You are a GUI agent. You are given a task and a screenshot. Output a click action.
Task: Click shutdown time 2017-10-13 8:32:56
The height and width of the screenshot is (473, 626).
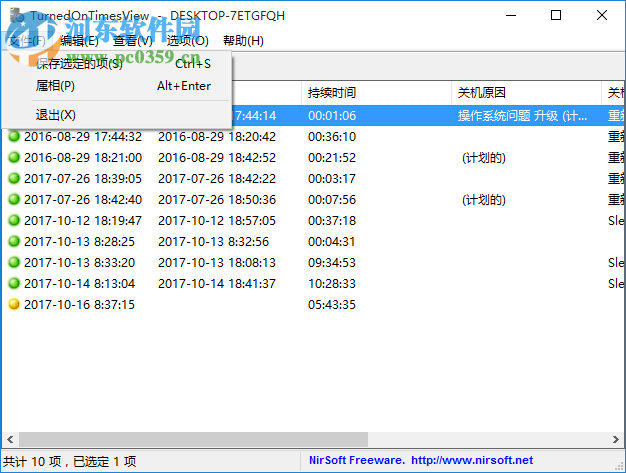pyautogui.click(x=213, y=242)
